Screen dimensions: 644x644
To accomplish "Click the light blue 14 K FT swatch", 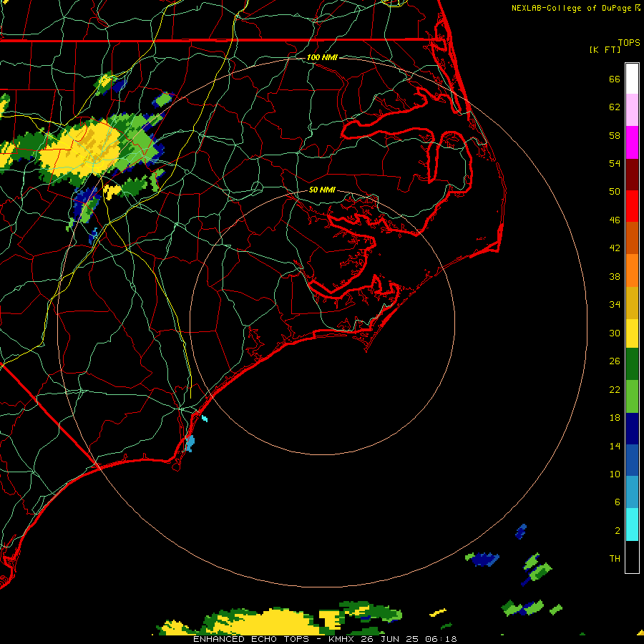I will click(632, 492).
